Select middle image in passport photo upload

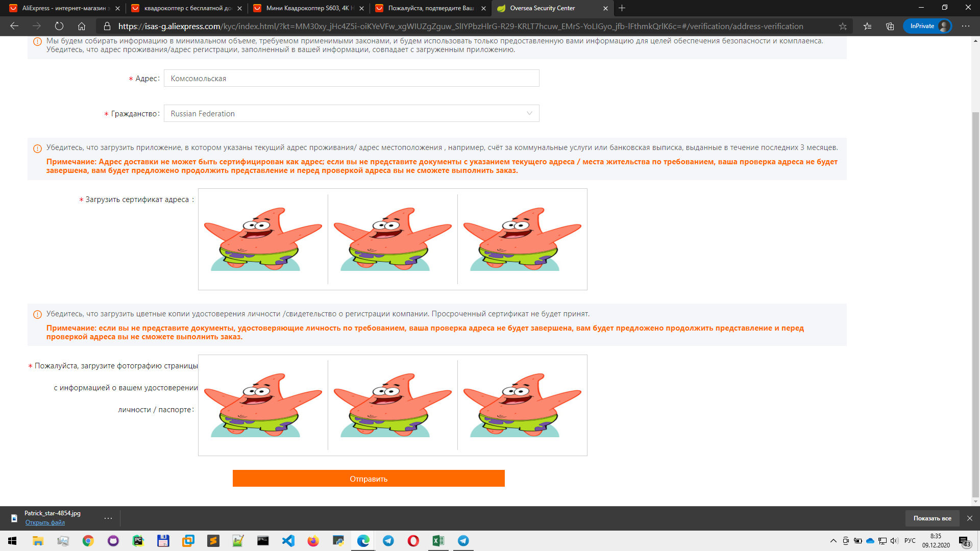coord(393,405)
